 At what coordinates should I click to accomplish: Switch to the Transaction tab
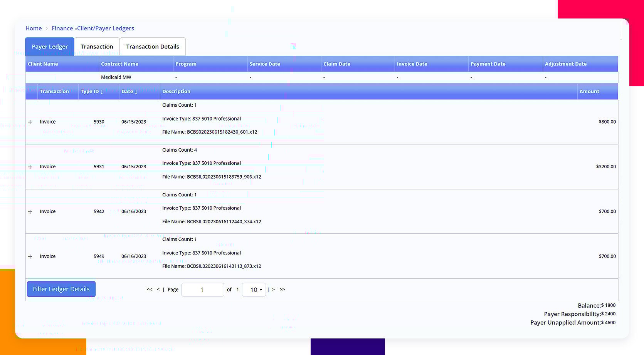point(97,47)
